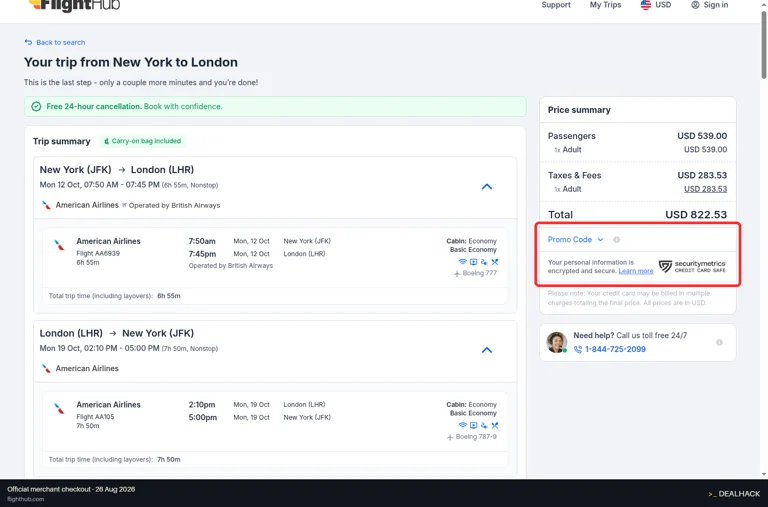Collapse the New York to London flight details
This screenshot has height=507, width=768.
(x=487, y=187)
